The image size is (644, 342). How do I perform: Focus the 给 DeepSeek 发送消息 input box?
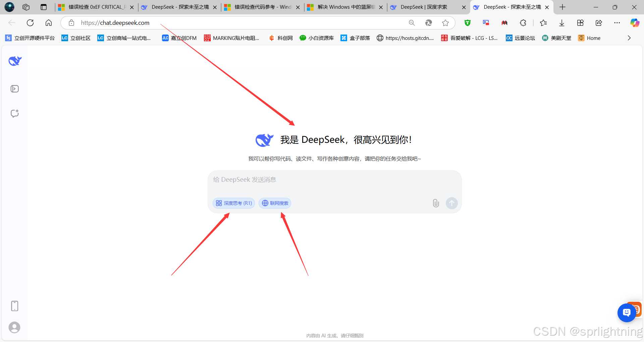click(334, 180)
